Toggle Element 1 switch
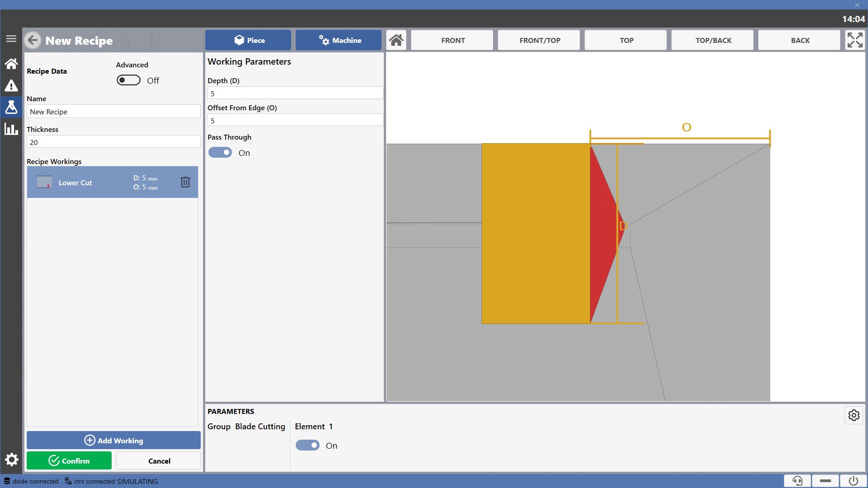The width and height of the screenshot is (868, 488). click(x=307, y=446)
